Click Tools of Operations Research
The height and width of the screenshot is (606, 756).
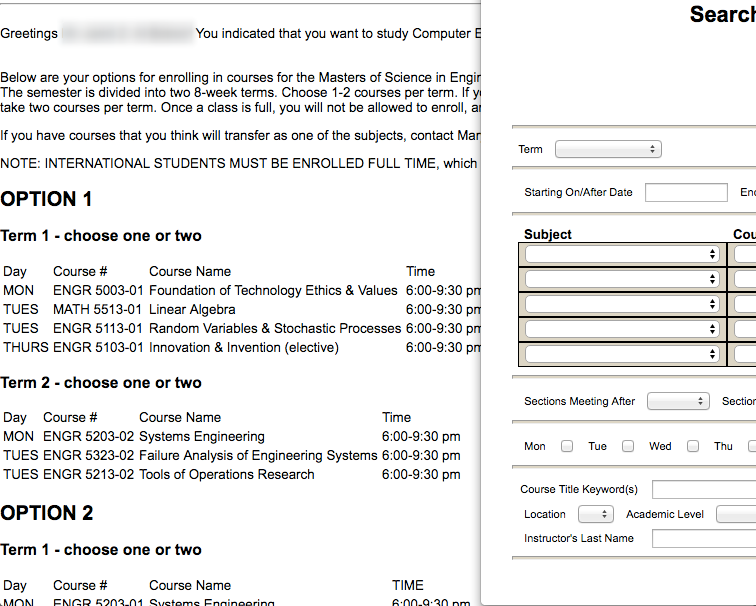pos(227,474)
